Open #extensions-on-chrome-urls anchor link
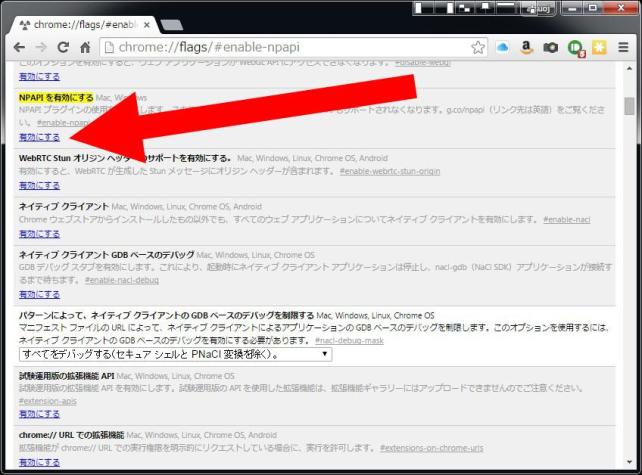Screen dimensions: 642x475 [432, 448]
